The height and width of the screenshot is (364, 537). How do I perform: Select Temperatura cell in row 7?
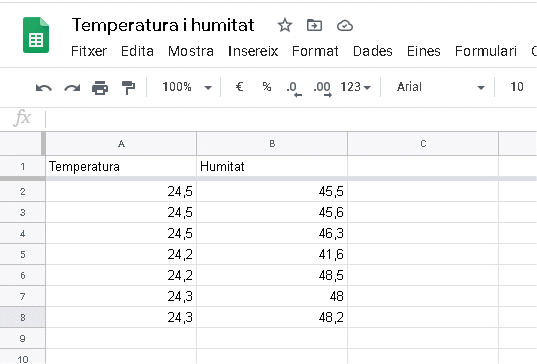pos(121,297)
